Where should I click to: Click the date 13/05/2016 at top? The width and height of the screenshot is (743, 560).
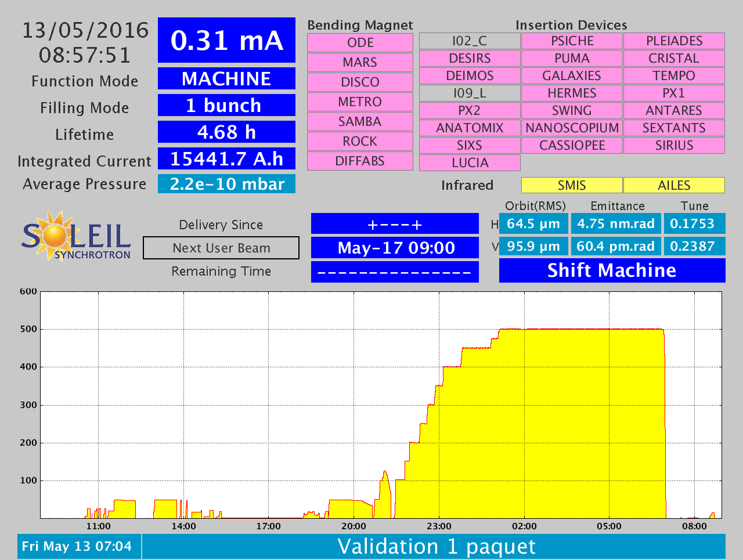[x=85, y=30]
